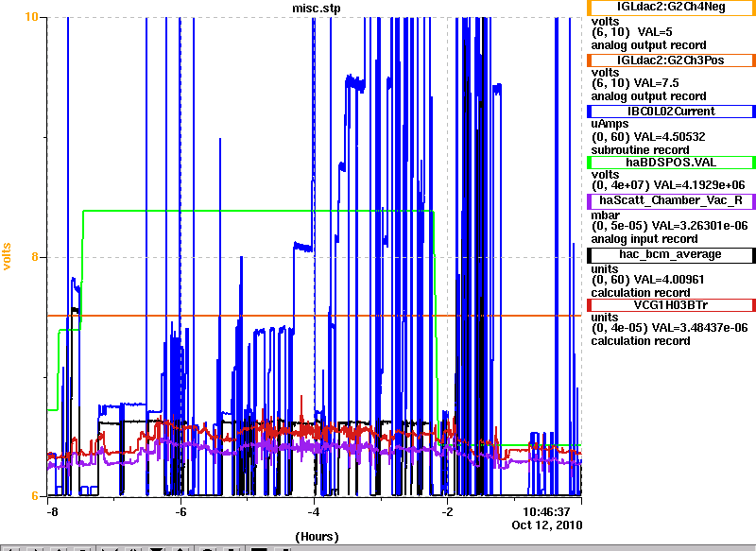Click the rotated volts y-axis label
The height and width of the screenshot is (551, 756).
coord(7,256)
